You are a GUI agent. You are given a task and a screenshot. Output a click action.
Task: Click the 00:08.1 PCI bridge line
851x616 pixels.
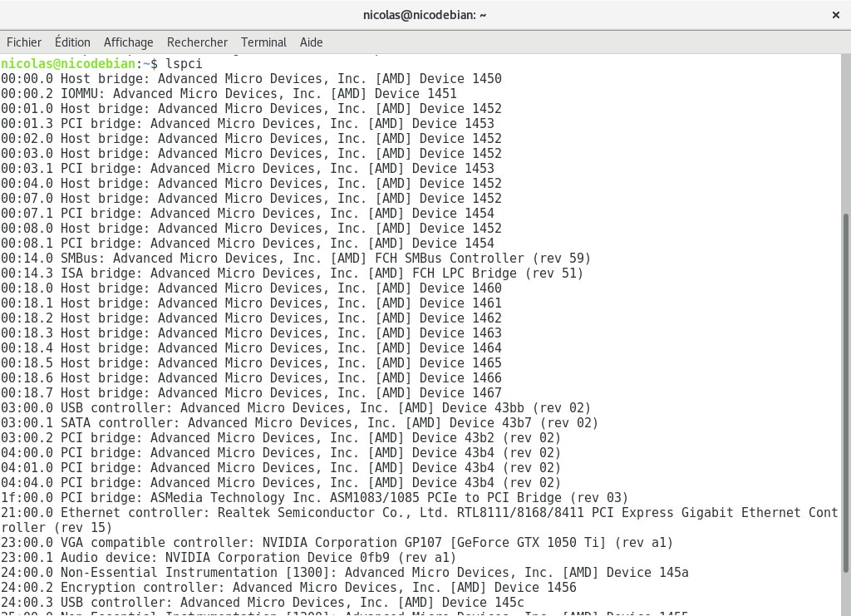click(248, 243)
